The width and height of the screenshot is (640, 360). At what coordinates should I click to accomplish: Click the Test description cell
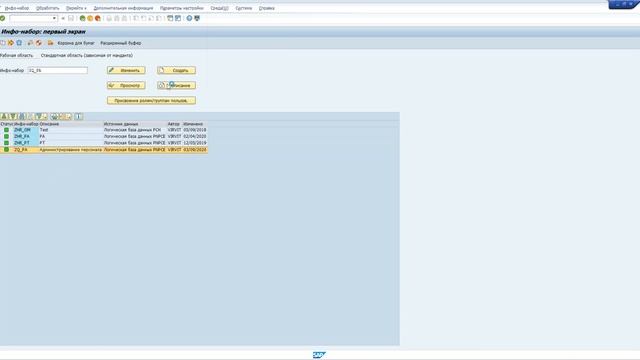(x=71, y=130)
